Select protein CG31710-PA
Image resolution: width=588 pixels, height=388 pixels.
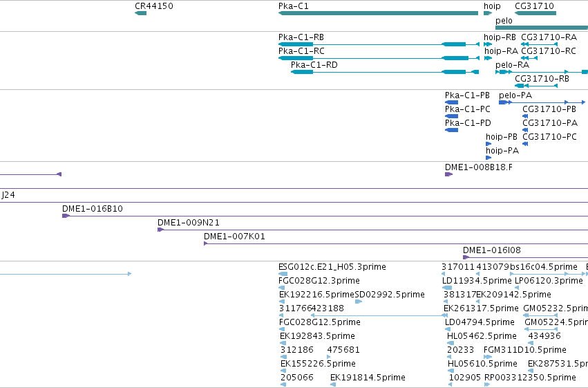point(525,130)
